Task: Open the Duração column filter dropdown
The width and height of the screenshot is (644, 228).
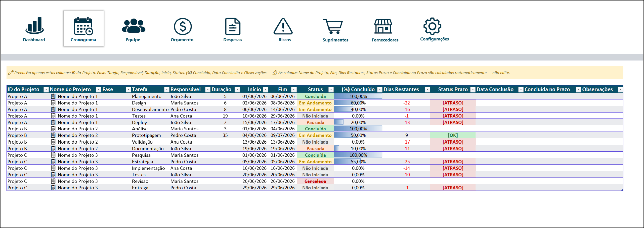Action: pos(237,90)
